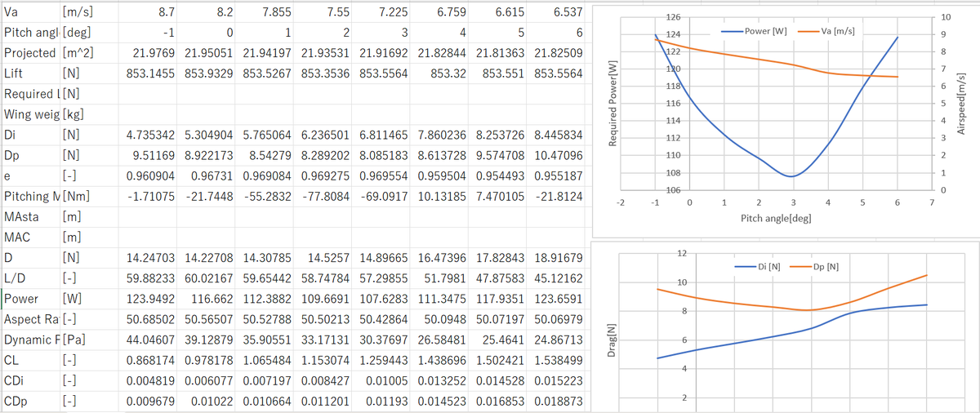
Task: Select the CDp row label cell
Action: 31,402
